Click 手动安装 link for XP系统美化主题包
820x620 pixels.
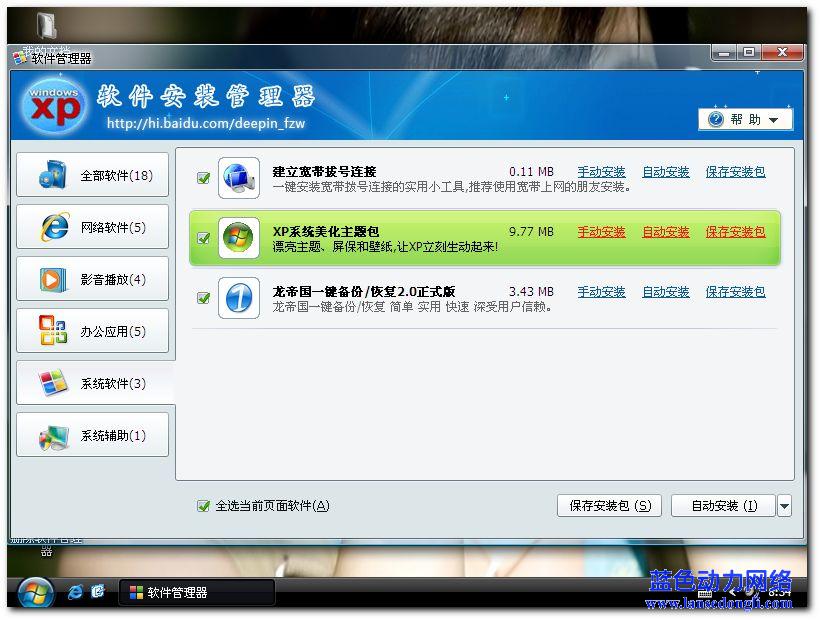[601, 232]
